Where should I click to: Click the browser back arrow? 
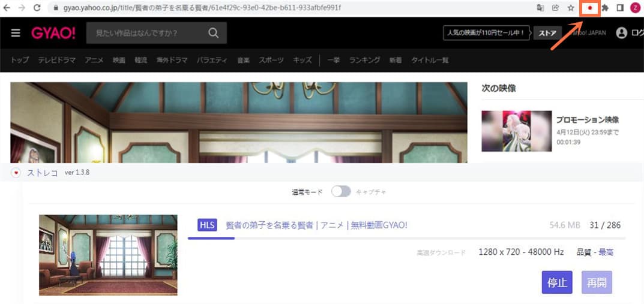[x=7, y=8]
